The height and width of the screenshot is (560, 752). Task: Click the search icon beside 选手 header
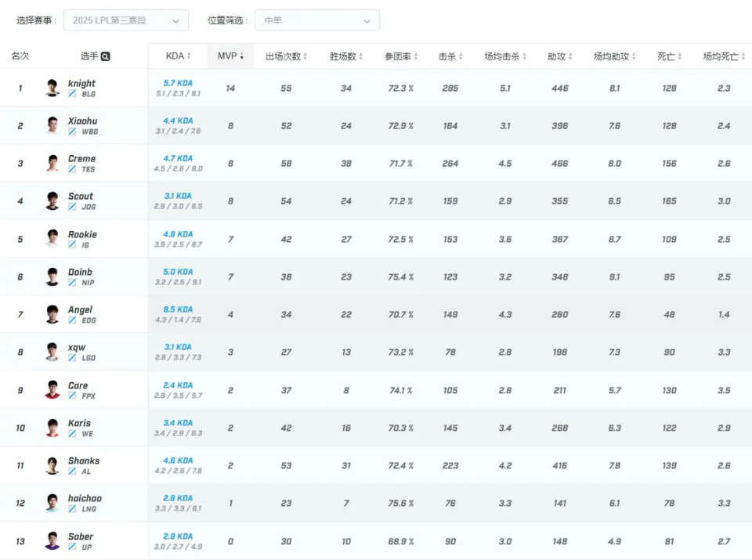pyautogui.click(x=106, y=56)
